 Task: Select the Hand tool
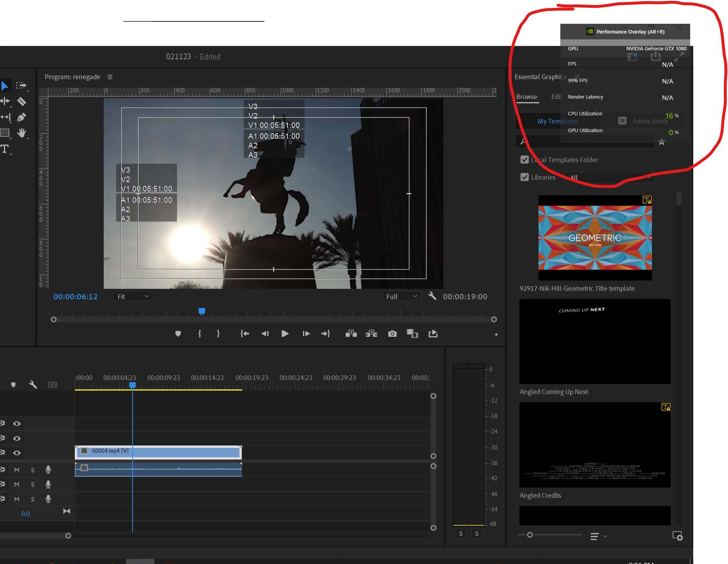click(21, 133)
